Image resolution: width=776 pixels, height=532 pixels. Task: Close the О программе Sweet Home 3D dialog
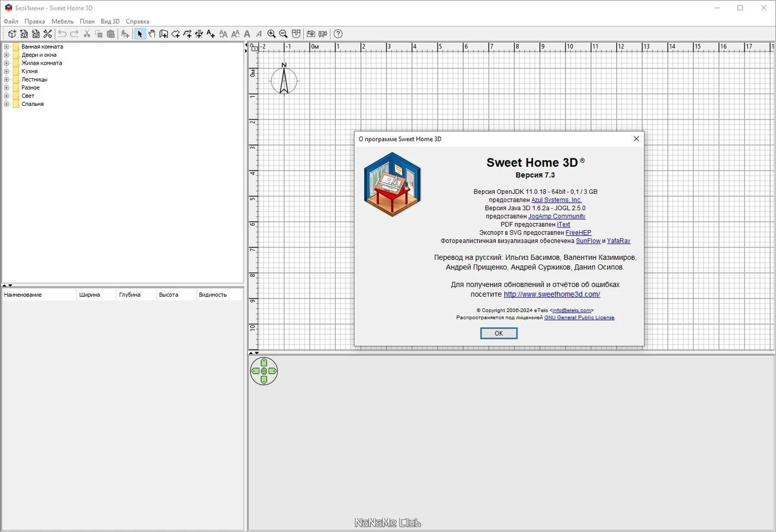[636, 138]
